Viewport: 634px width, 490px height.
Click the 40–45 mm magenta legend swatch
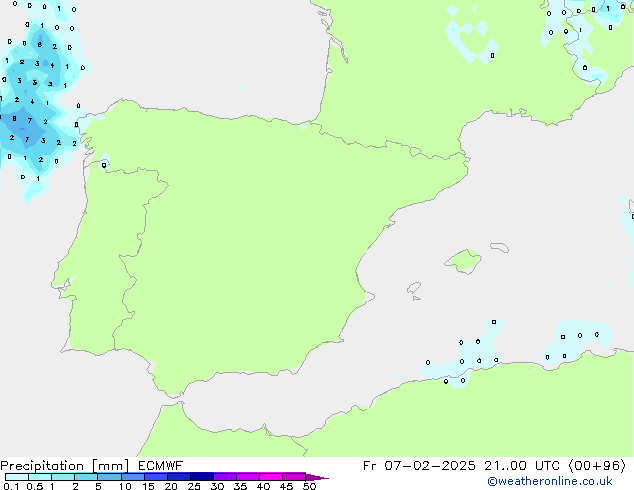point(271,477)
